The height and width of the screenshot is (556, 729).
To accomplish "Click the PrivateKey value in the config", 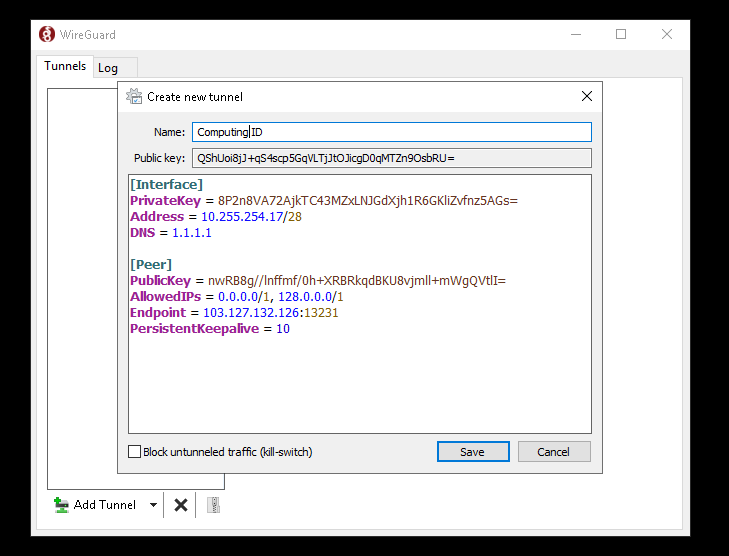I will [367, 201].
